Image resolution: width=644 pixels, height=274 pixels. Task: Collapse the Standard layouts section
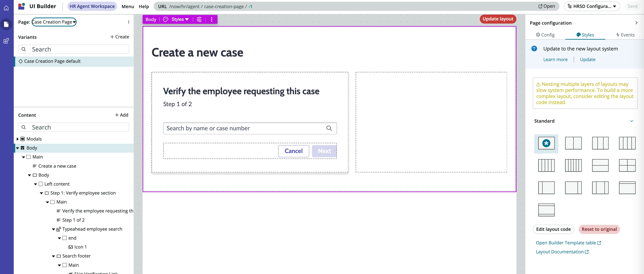[631, 121]
